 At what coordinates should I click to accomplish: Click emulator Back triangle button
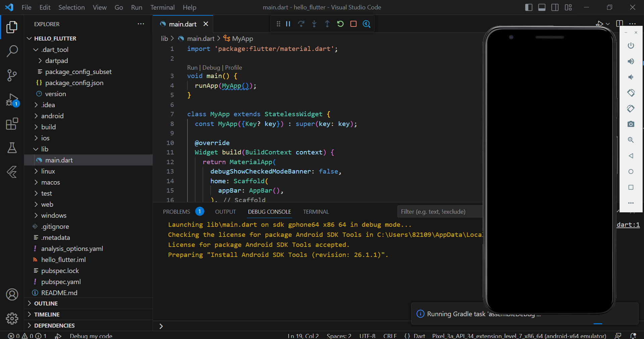coord(631,156)
